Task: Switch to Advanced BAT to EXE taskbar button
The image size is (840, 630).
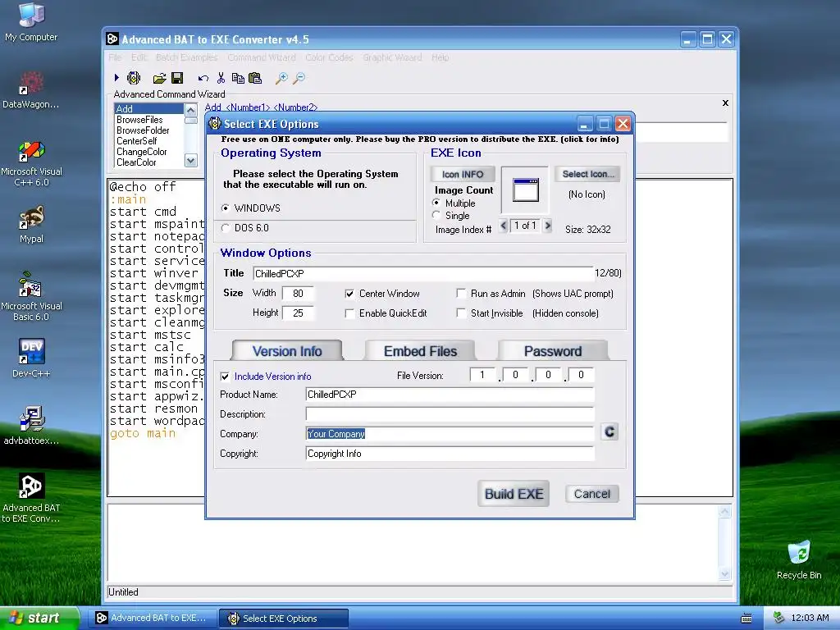Action: tap(153, 618)
